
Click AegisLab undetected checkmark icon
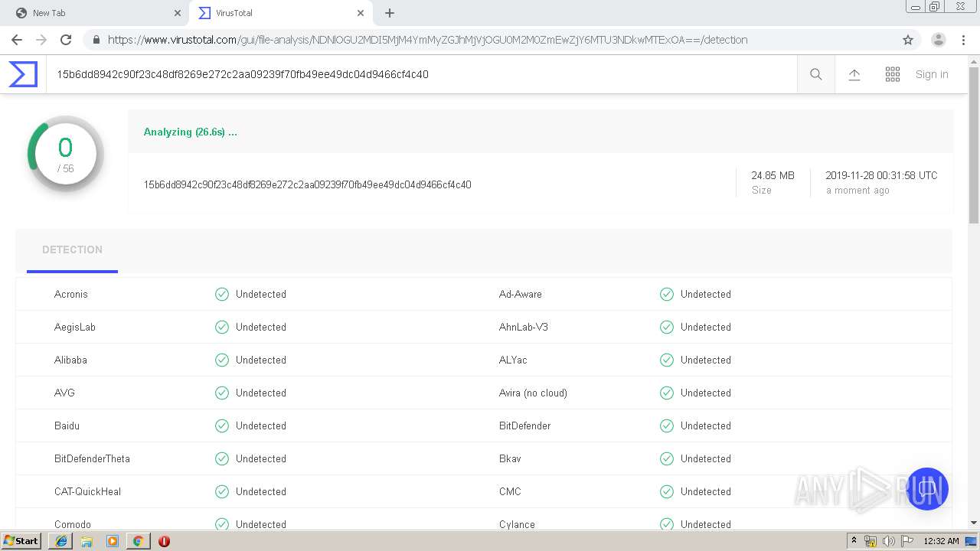[222, 327]
